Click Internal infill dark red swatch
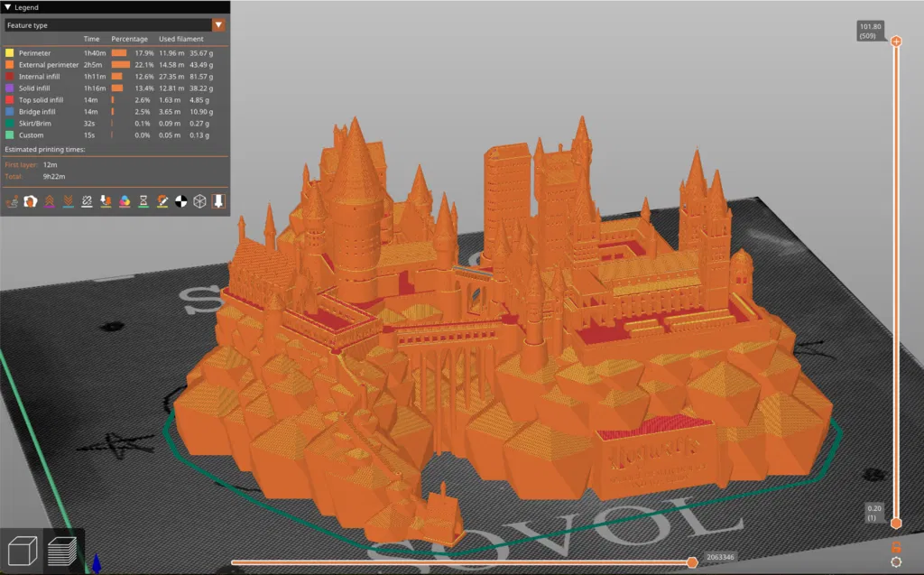This screenshot has width=924, height=575. (9, 77)
